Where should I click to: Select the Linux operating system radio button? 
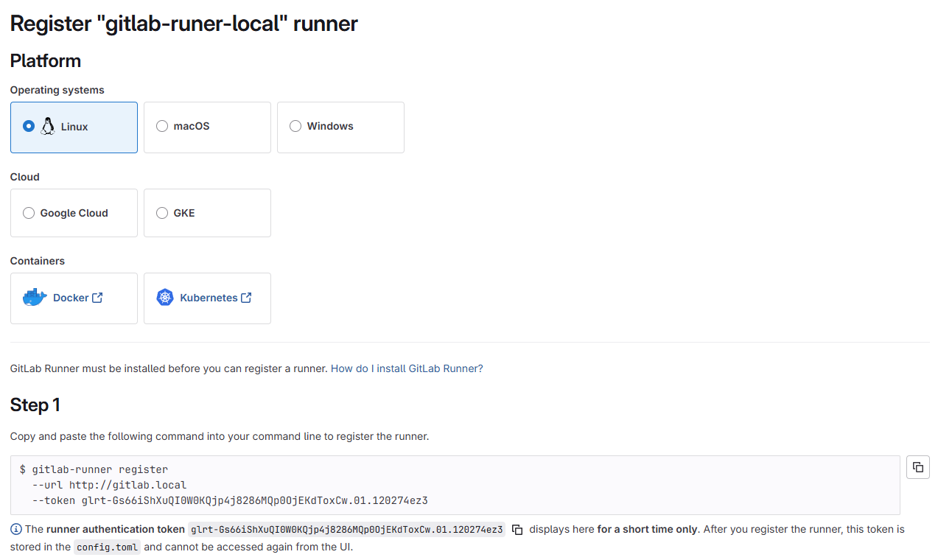(29, 127)
